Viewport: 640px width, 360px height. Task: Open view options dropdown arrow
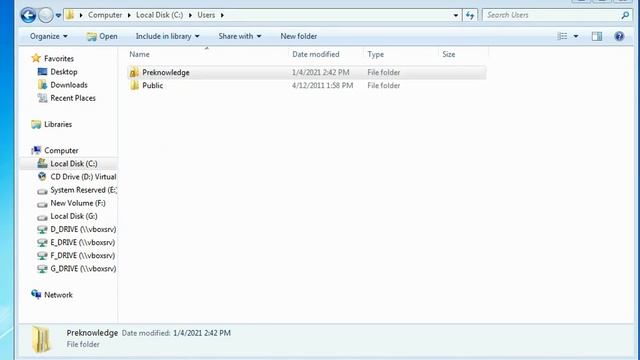pyautogui.click(x=576, y=36)
